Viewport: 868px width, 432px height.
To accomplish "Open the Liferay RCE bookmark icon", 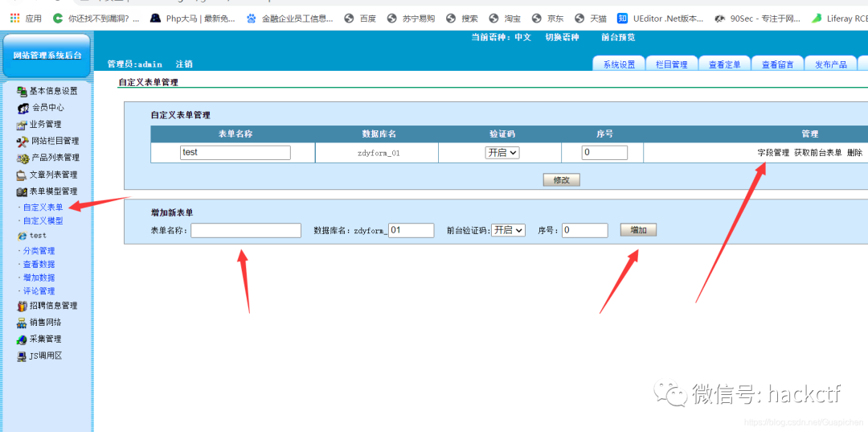I will 816,19.
